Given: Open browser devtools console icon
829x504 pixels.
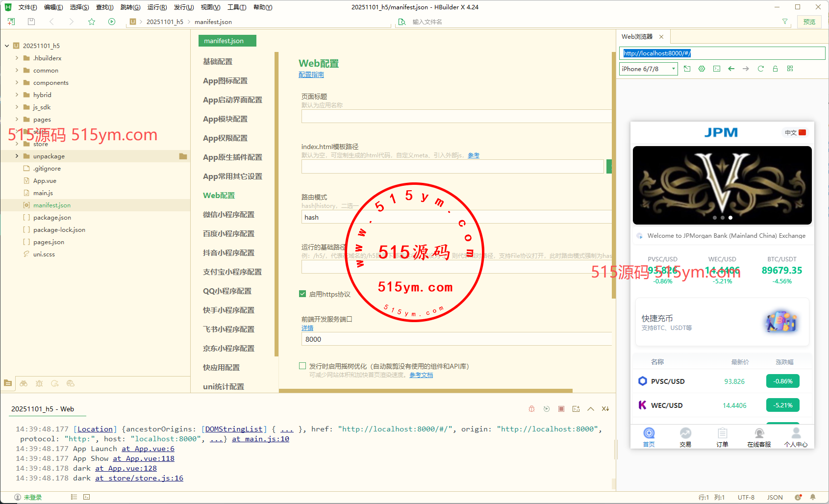Looking at the screenshot, I should (716, 69).
